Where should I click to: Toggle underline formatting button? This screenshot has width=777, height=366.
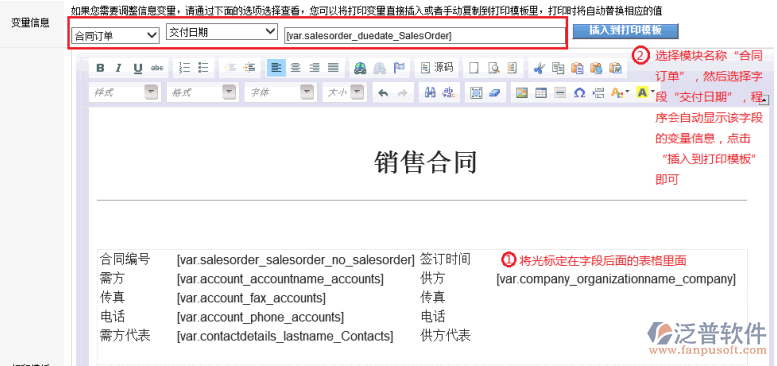point(138,68)
